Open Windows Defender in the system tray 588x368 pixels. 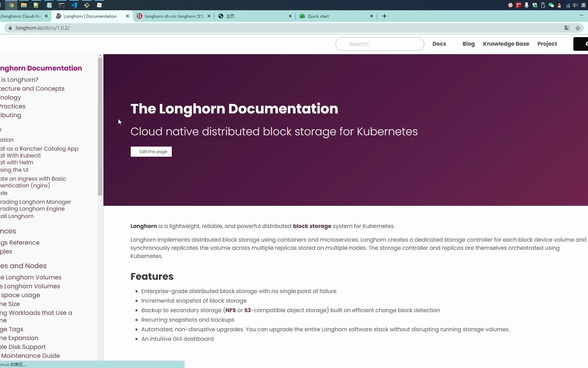point(535,5)
